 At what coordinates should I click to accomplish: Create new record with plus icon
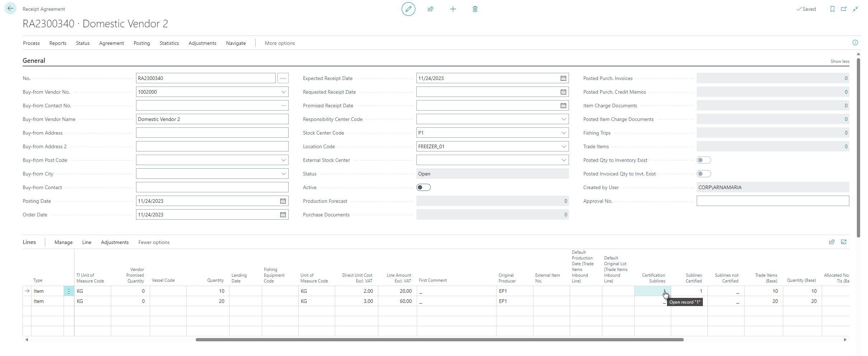[453, 9]
